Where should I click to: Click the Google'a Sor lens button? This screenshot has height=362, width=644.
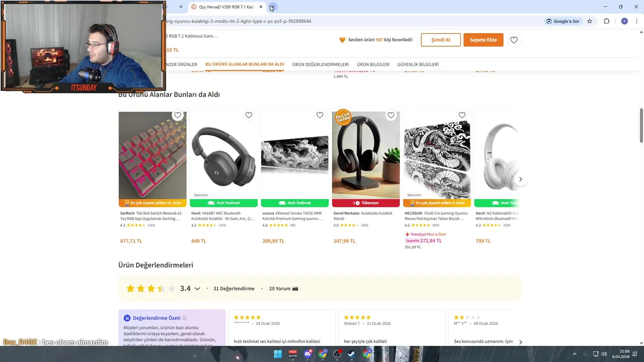tap(563, 21)
